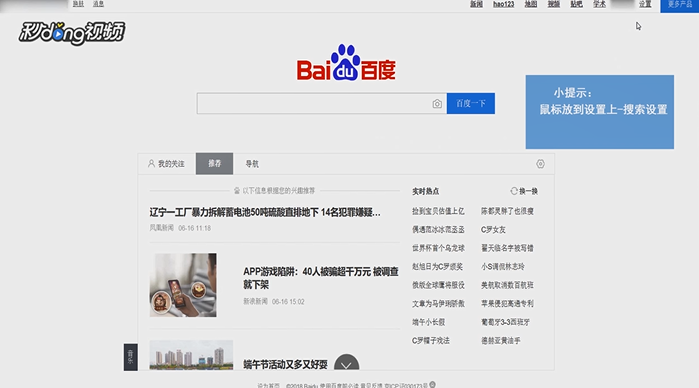
Task: Open the 更多产品 menu button
Action: [679, 5]
